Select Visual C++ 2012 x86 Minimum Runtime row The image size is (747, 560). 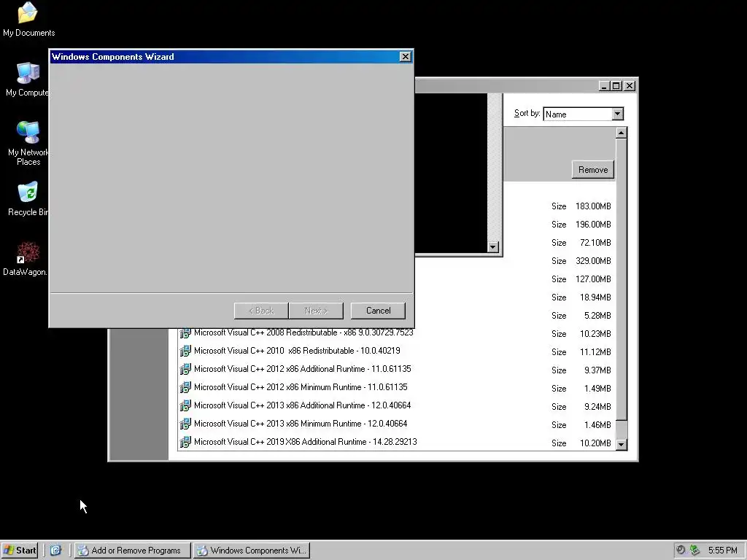click(x=397, y=387)
